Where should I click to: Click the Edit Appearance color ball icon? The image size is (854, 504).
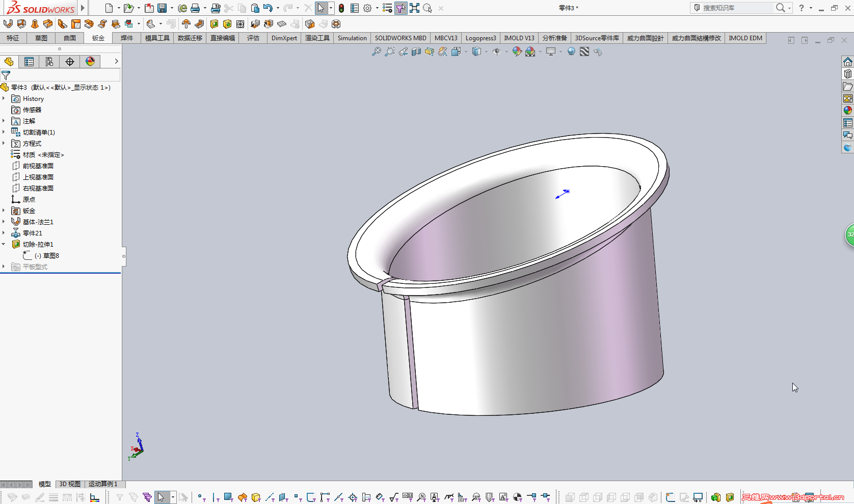[517, 51]
